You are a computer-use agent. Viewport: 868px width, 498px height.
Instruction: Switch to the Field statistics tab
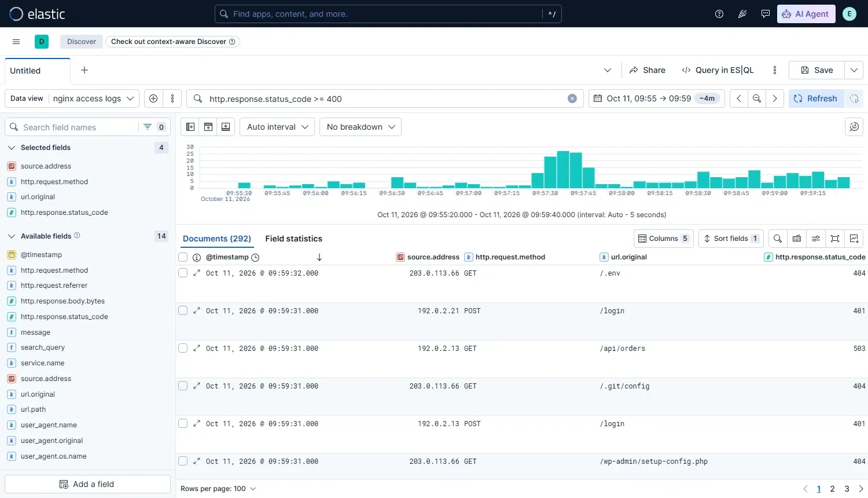[294, 239]
